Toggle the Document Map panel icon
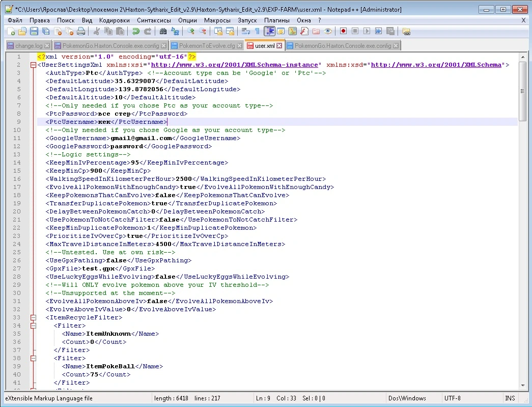This screenshot has height=407, width=532. 292,32
